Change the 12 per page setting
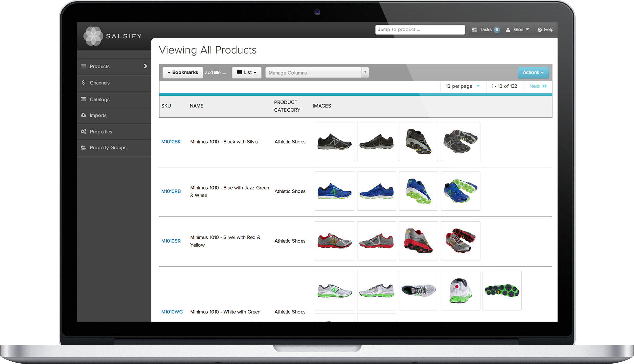Screen dimensions: 634x364 (x=462, y=86)
